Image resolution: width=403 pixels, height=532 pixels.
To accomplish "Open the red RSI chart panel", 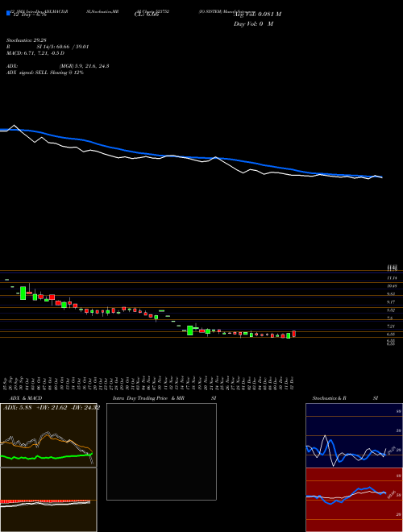I will point(354,500).
